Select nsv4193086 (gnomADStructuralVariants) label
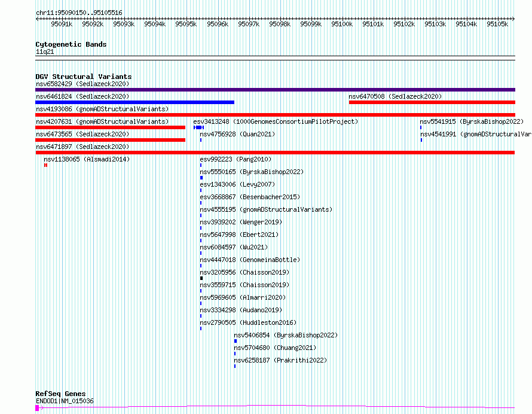Viewport: 532px width, 414px height. point(102,109)
